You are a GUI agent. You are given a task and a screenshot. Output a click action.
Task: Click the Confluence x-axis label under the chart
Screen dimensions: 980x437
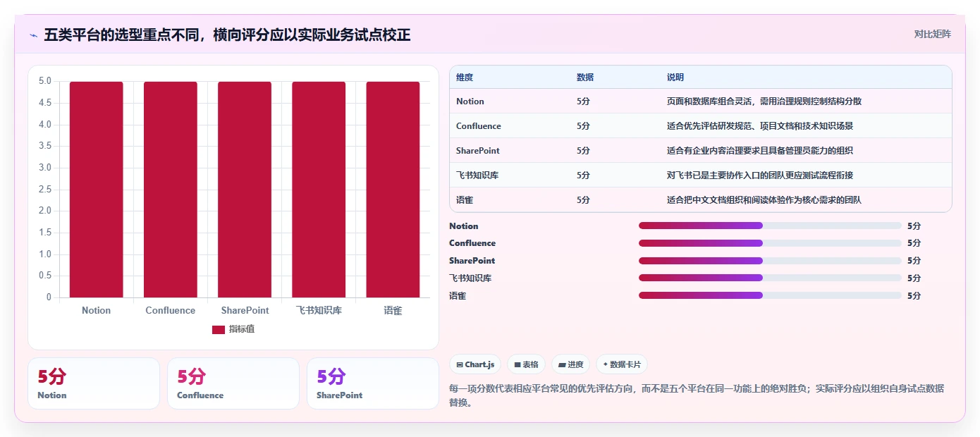(x=170, y=310)
